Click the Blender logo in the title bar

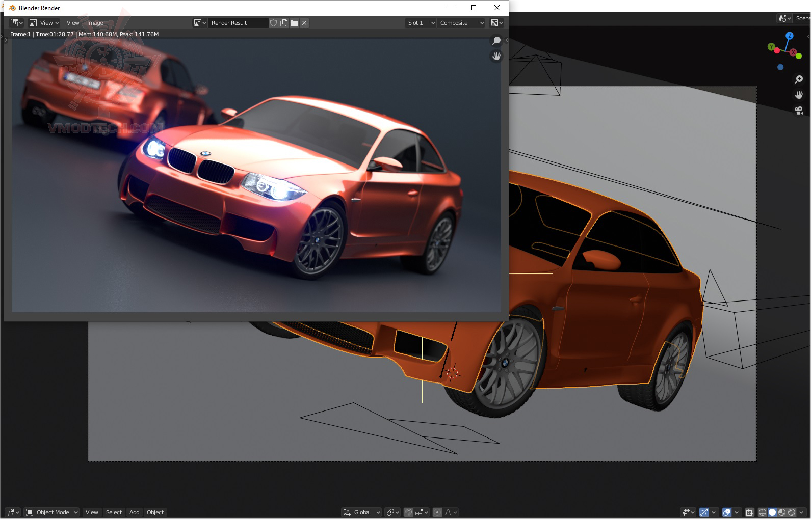12,8
